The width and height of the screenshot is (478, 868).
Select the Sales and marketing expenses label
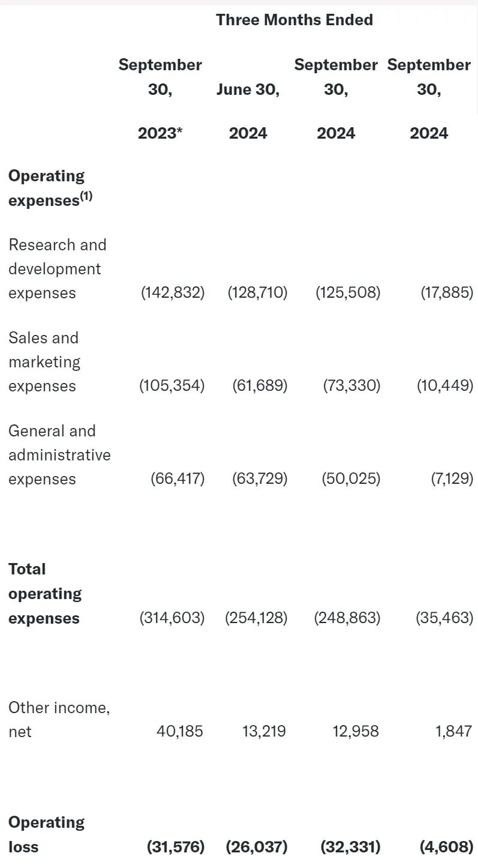click(44, 362)
